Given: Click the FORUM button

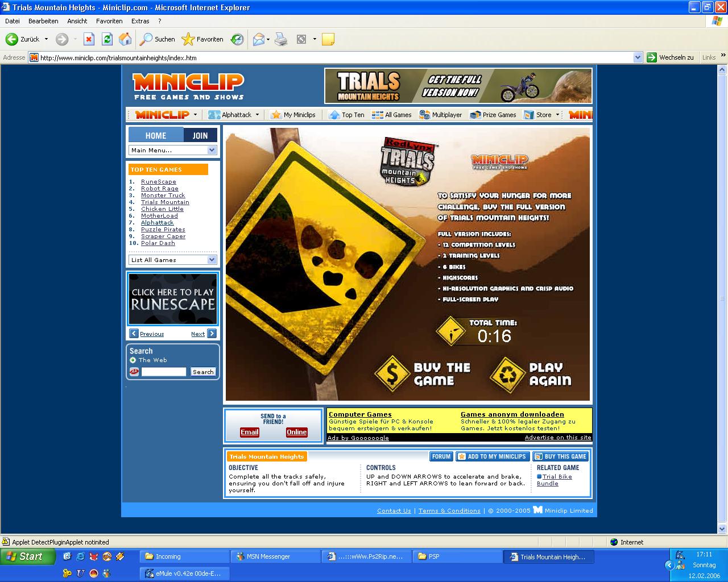Looking at the screenshot, I should tap(441, 456).
